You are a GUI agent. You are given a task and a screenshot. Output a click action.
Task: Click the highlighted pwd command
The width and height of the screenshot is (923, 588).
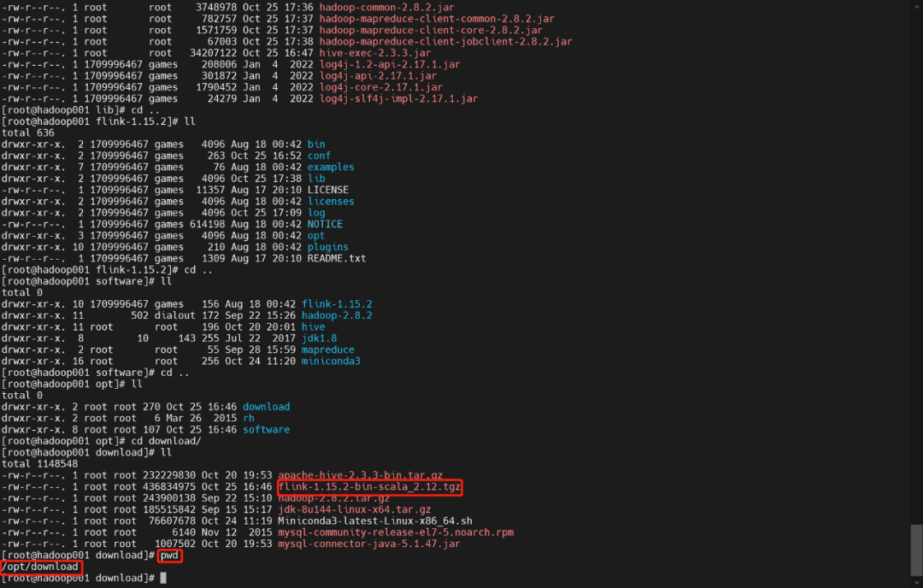[x=169, y=555]
